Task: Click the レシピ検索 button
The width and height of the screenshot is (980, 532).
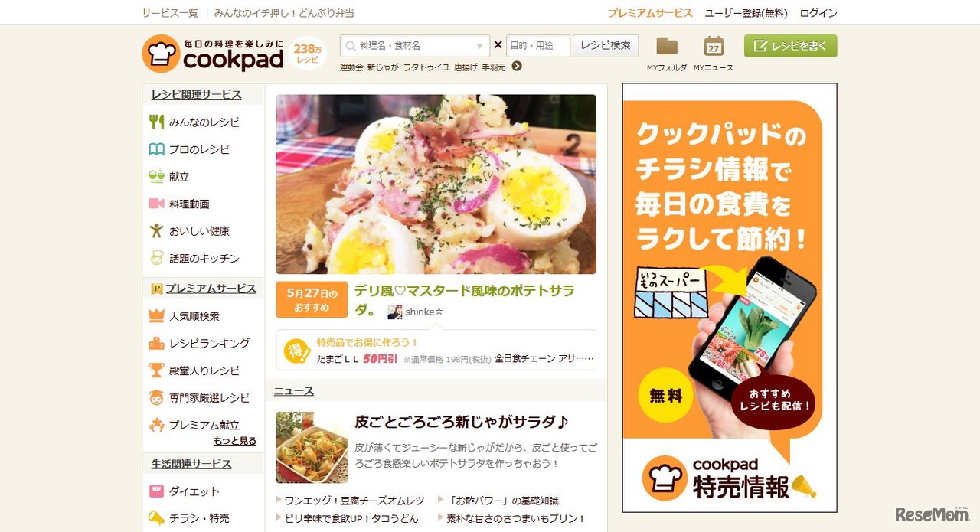Action: pos(606,46)
